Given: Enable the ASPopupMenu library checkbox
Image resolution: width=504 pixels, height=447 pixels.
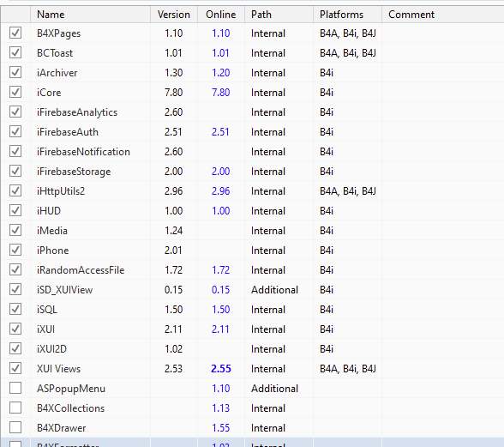Looking at the screenshot, I should 15,388.
